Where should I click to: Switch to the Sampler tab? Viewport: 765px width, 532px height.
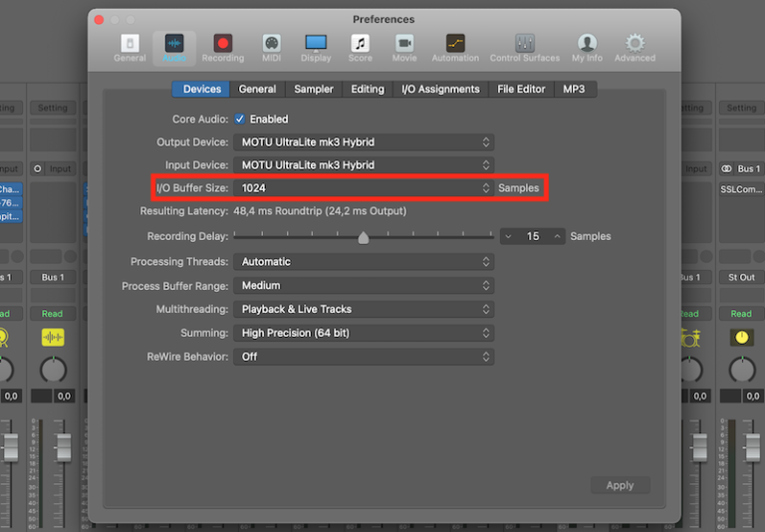point(314,89)
